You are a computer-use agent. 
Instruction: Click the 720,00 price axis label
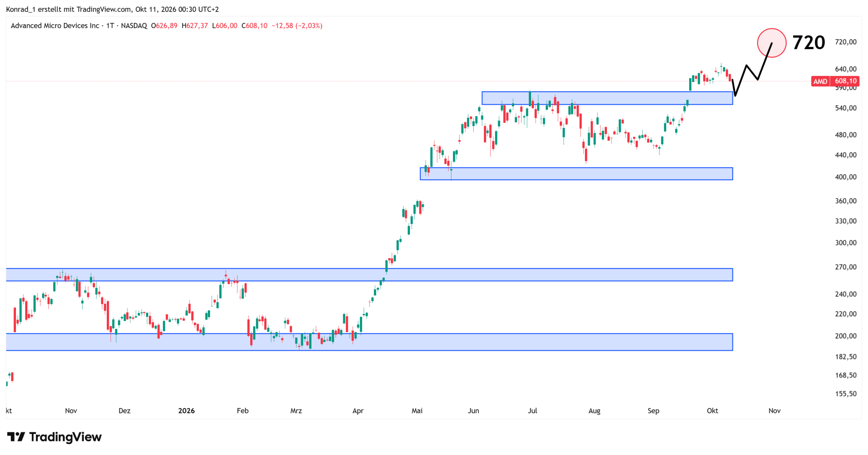[846, 42]
